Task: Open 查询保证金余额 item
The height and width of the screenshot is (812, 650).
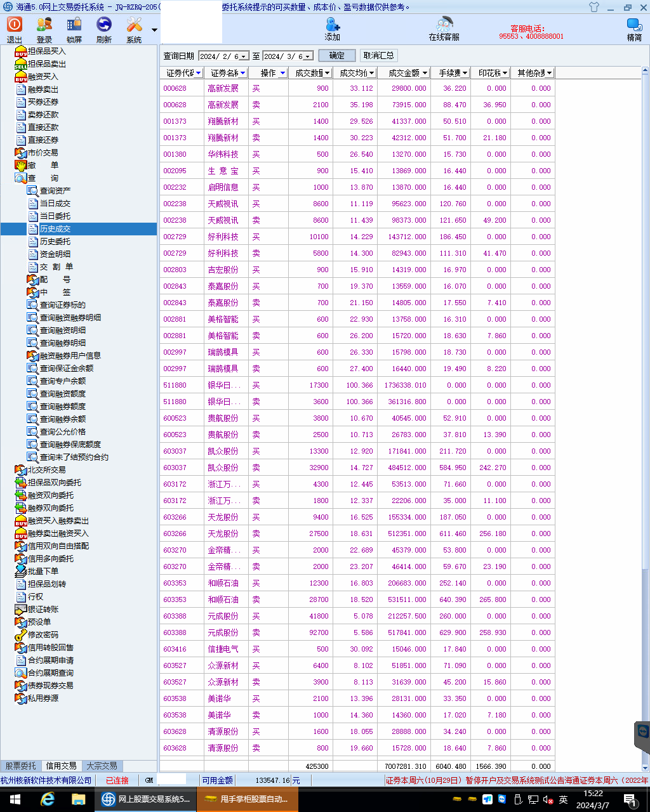Action: pyautogui.click(x=67, y=368)
